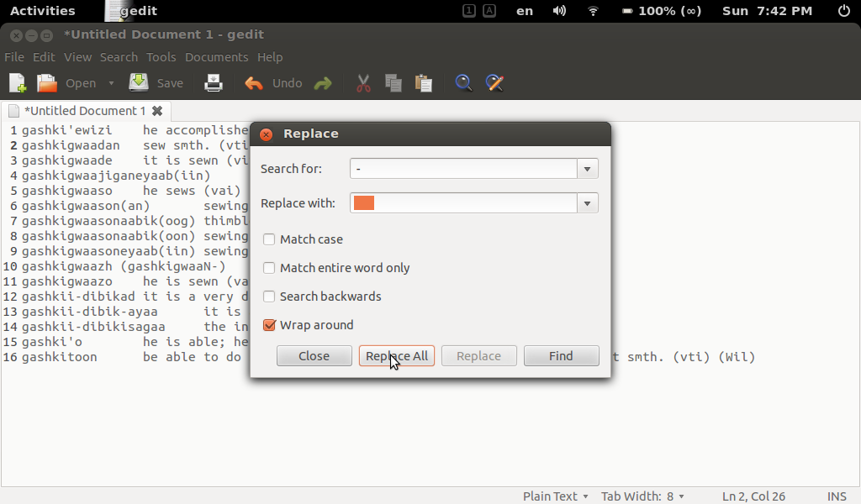Enable the Match case checkbox
This screenshot has width=861, height=504.
click(268, 239)
